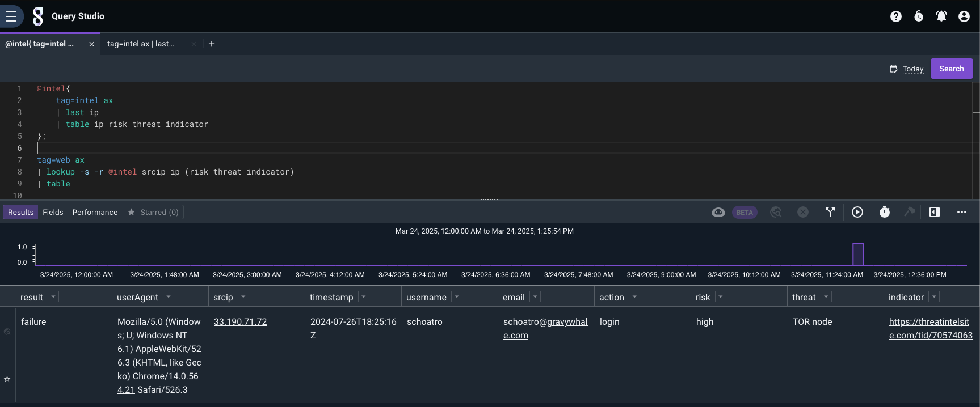The height and width of the screenshot is (407, 980).
Task: Open the email column dropdown
Action: 535,296
